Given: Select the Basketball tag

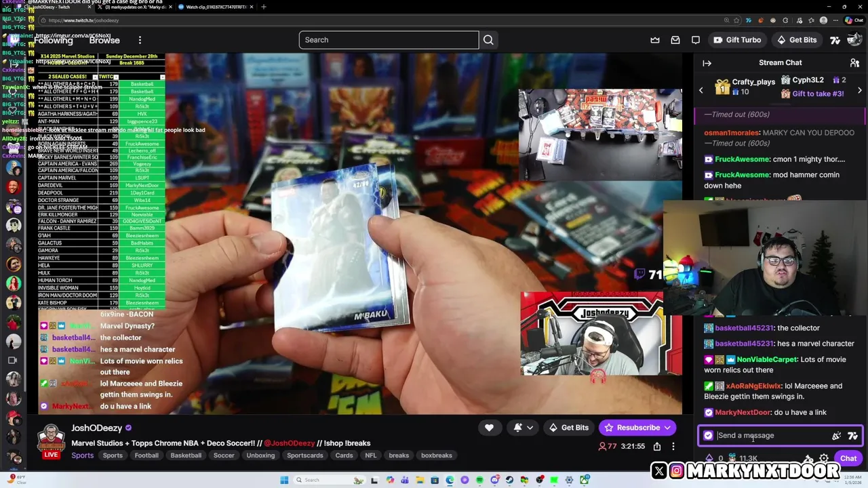Looking at the screenshot, I should pyautogui.click(x=186, y=455).
